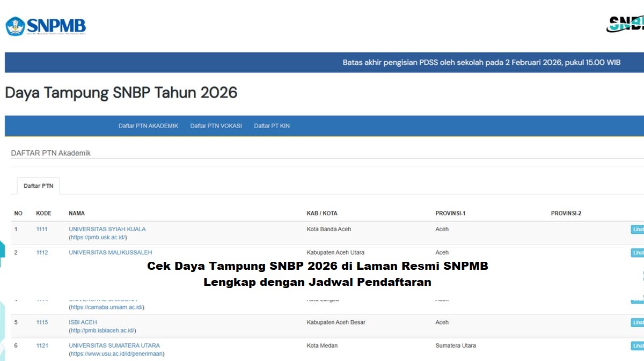The image size is (644, 361).
Task: Open code link 1121
Action: [42, 346]
